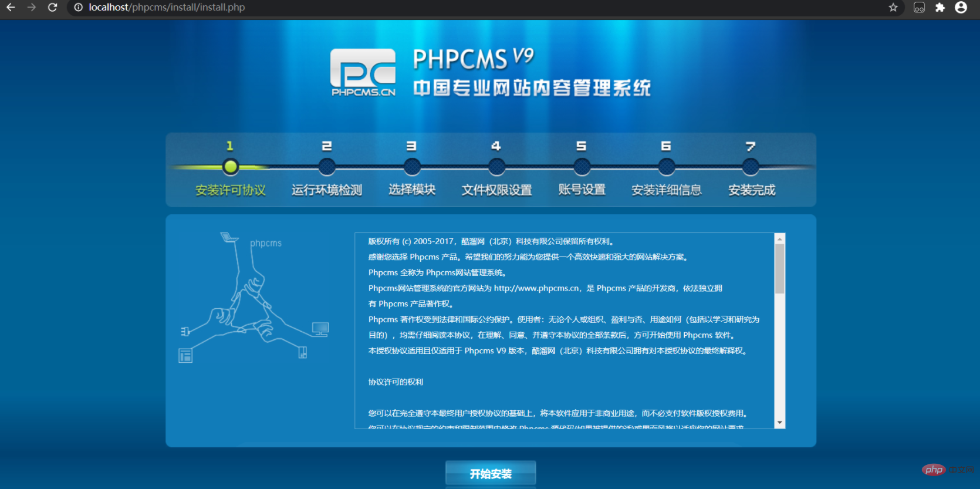980x489 pixels.
Task: Click the 选择模块 step label
Action: click(x=412, y=190)
